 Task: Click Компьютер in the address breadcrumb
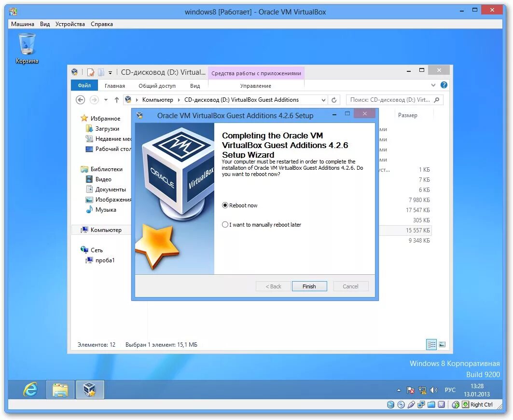[x=157, y=100]
